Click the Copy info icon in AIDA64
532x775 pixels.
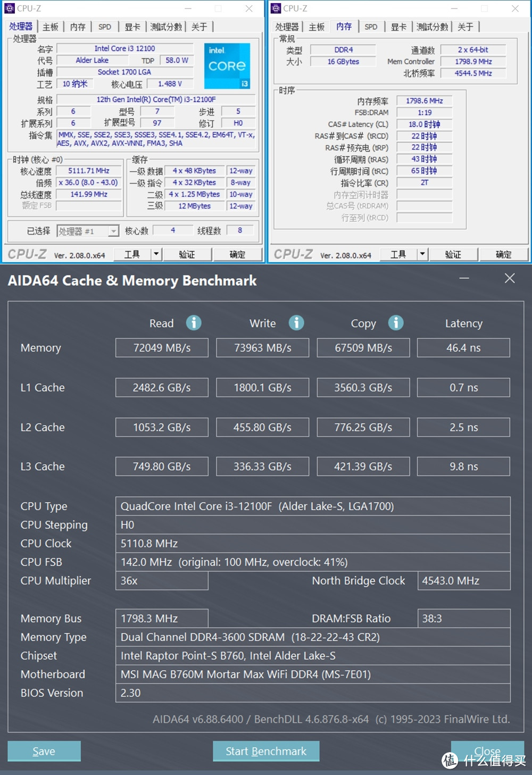396,323
